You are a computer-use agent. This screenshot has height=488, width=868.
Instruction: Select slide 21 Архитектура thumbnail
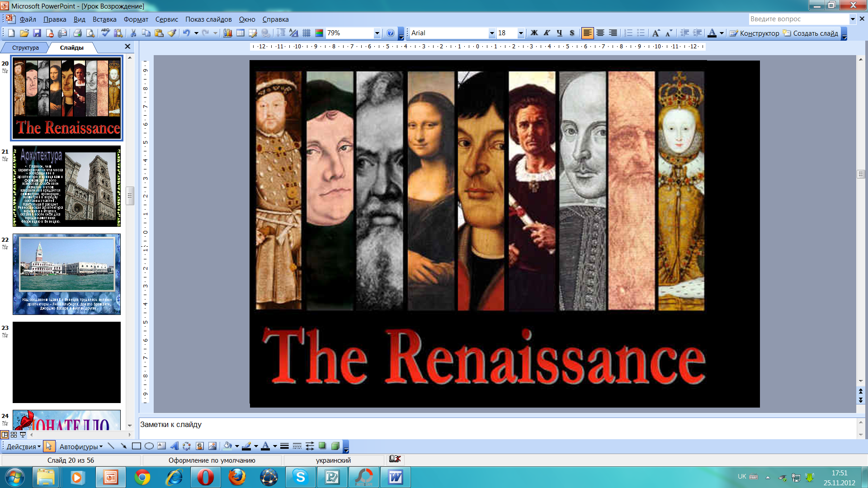[66, 186]
